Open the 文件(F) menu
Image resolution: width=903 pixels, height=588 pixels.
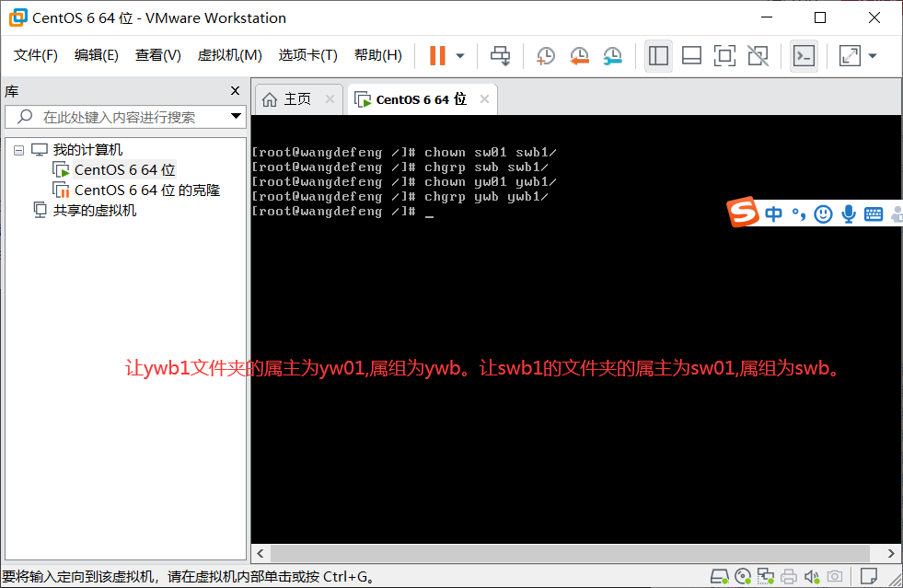click(36, 55)
